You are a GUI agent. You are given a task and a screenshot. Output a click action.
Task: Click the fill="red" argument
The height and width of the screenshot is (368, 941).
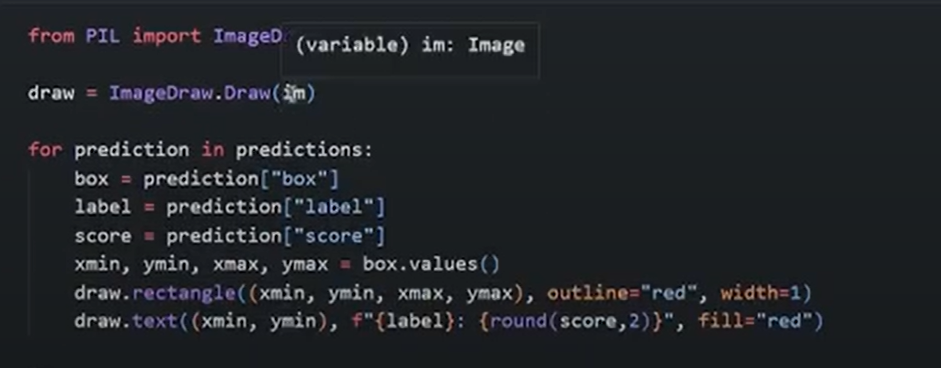pos(754,321)
